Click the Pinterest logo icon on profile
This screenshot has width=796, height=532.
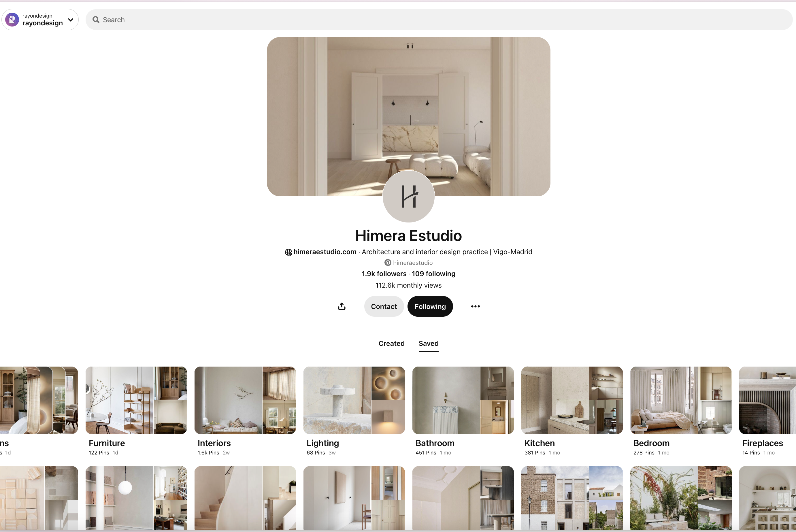[387, 263]
